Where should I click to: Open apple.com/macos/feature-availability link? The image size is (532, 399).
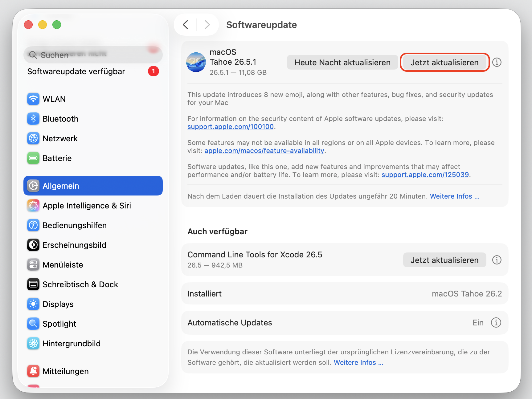(x=264, y=151)
